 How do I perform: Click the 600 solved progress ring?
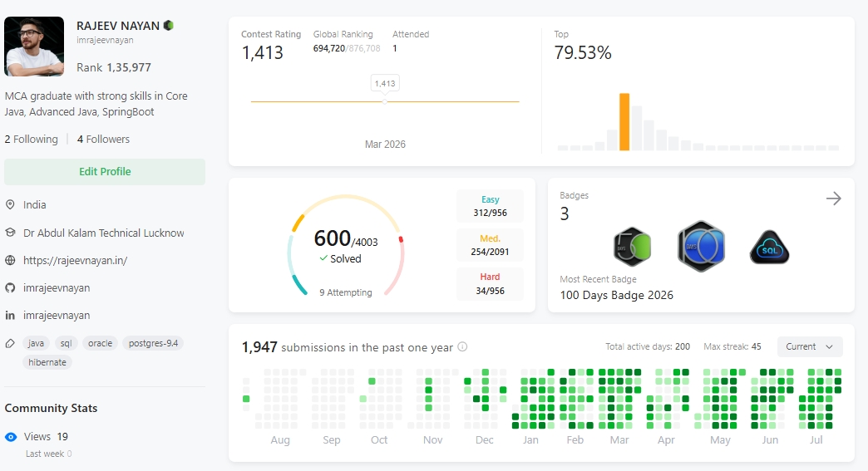346,245
